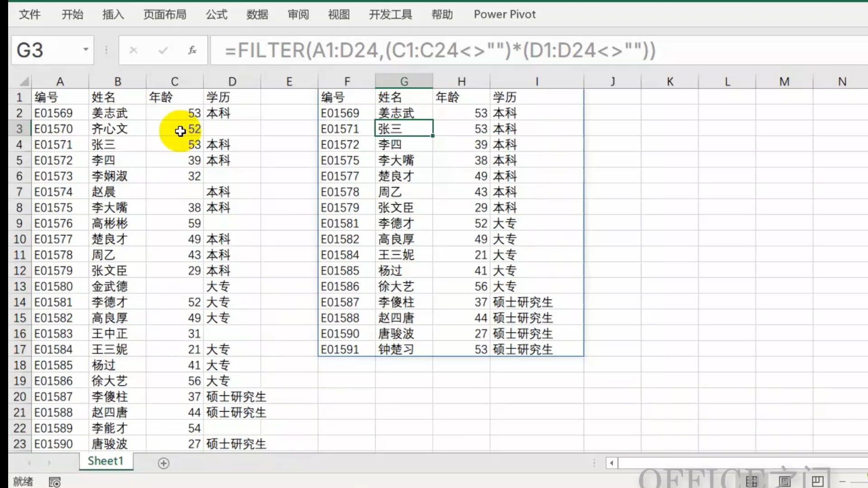The width and height of the screenshot is (868, 488).
Task: Select the Sheet1 worksheet tab
Action: [x=105, y=461]
